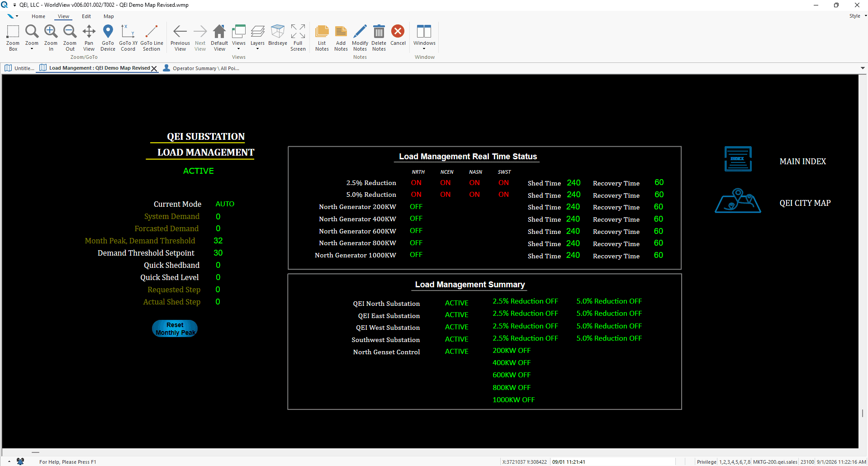The height and width of the screenshot is (466, 868).
Task: Open the Style dropdown
Action: click(x=858, y=16)
